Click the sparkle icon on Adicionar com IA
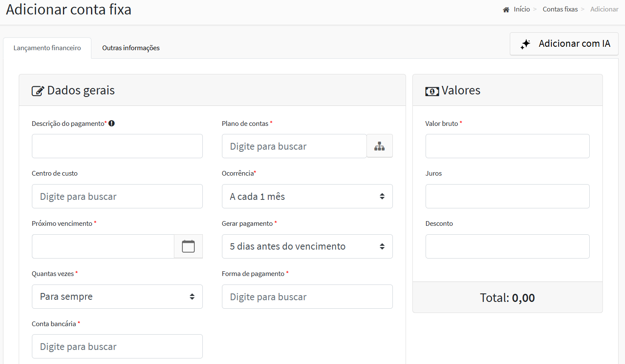The height and width of the screenshot is (364, 625). [526, 44]
